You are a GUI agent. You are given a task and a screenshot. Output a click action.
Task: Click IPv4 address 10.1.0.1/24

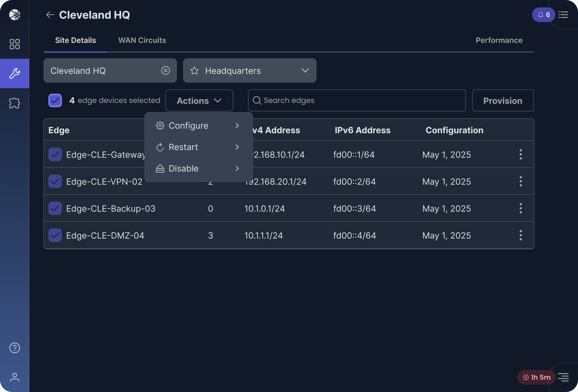264,208
